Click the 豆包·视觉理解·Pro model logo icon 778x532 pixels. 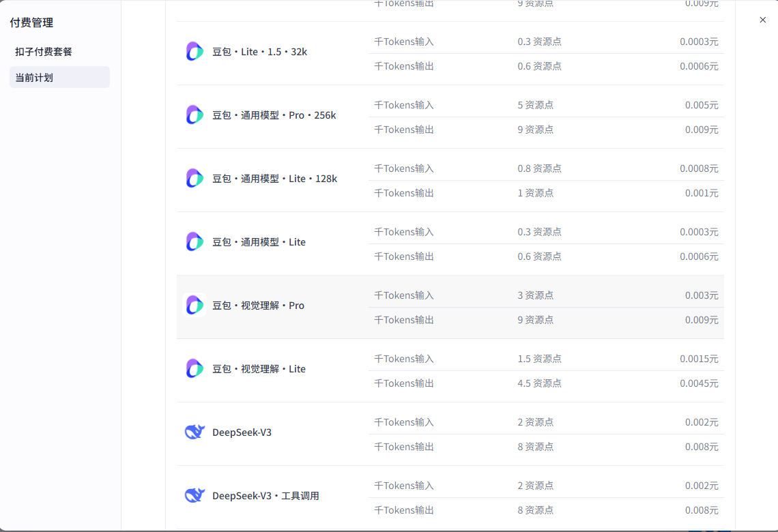(194, 306)
